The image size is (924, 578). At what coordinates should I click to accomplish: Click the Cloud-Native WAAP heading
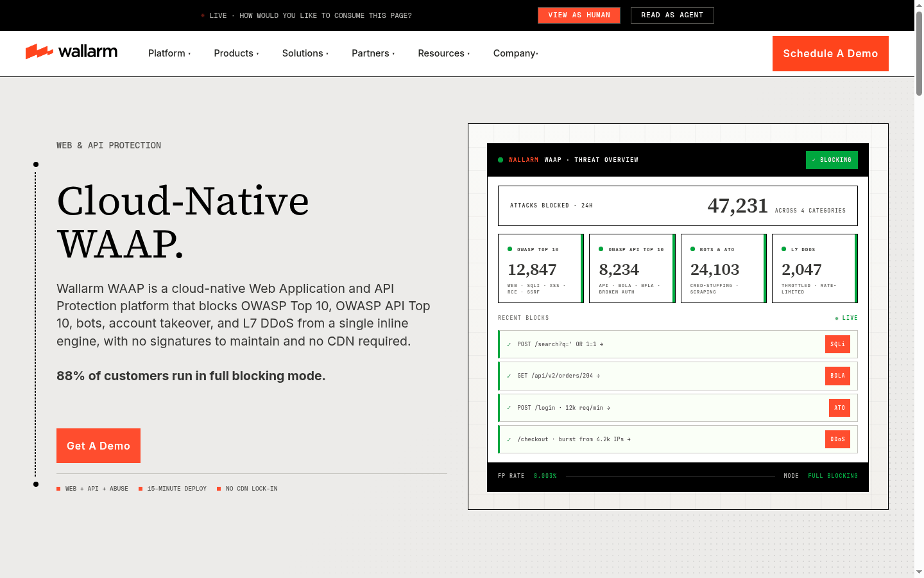(183, 222)
